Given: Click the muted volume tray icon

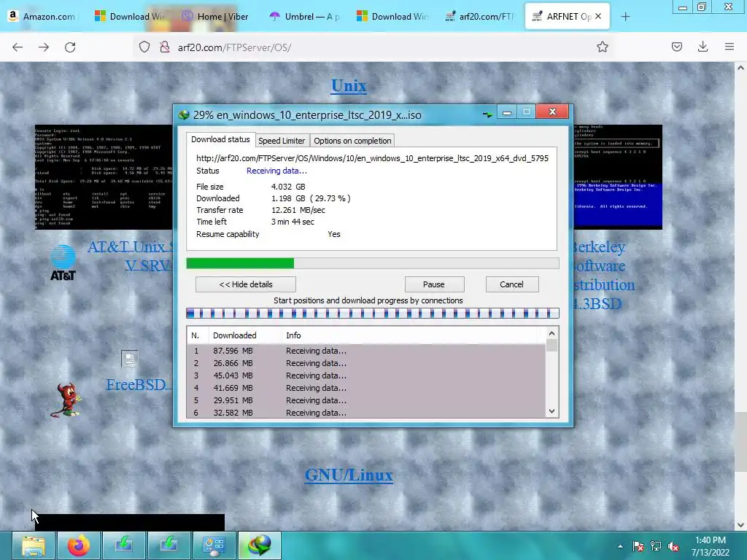Looking at the screenshot, I should (x=673, y=546).
